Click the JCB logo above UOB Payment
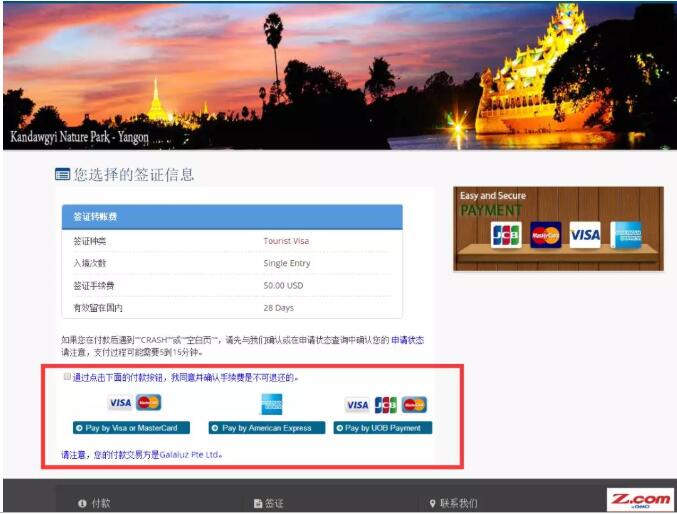The height and width of the screenshot is (514, 677). [x=386, y=405]
